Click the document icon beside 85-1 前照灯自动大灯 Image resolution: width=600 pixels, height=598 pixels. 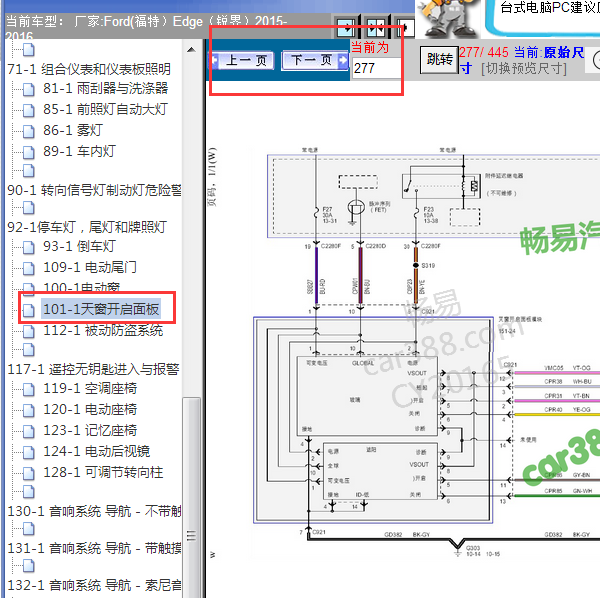click(x=28, y=110)
